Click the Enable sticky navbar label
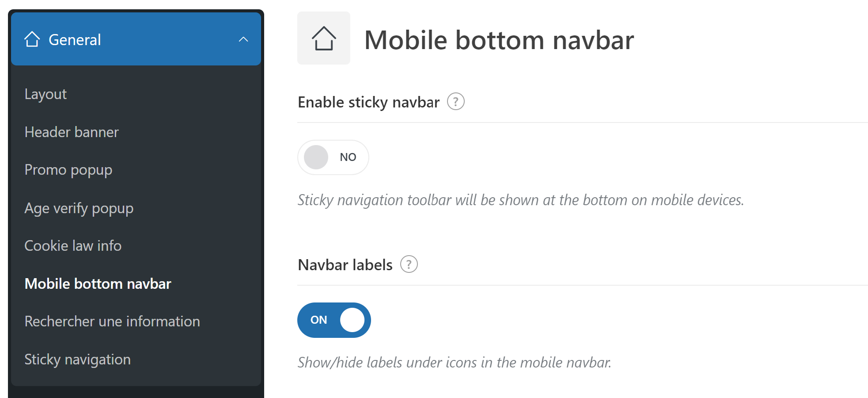This screenshot has height=398, width=868. (x=369, y=102)
